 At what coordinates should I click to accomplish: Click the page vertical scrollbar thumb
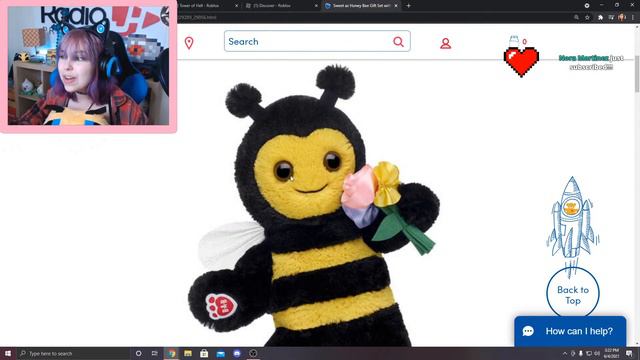coord(637,73)
